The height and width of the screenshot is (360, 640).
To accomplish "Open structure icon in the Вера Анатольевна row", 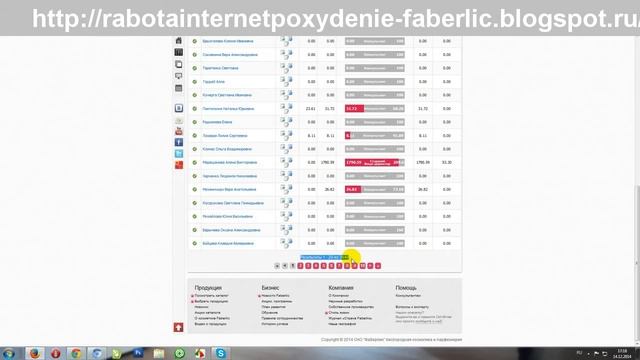I will 286,189.
